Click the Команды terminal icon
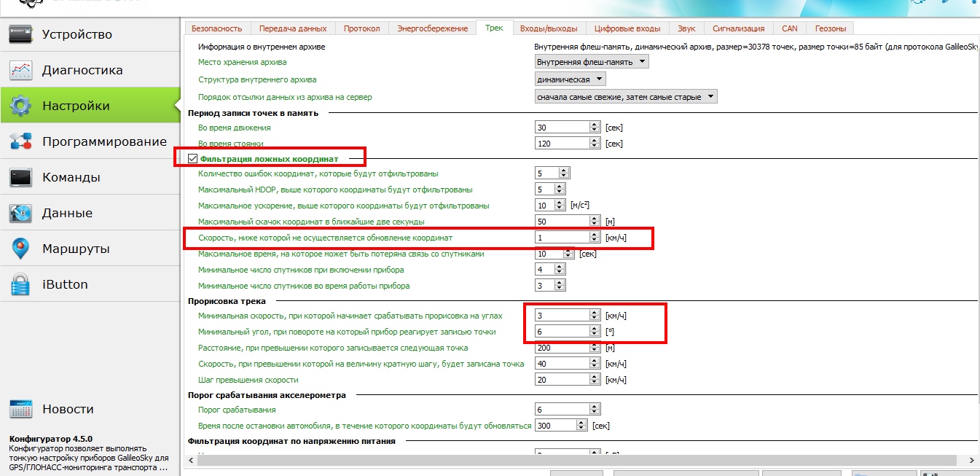Viewport: 980px width, 476px height. 20,177
